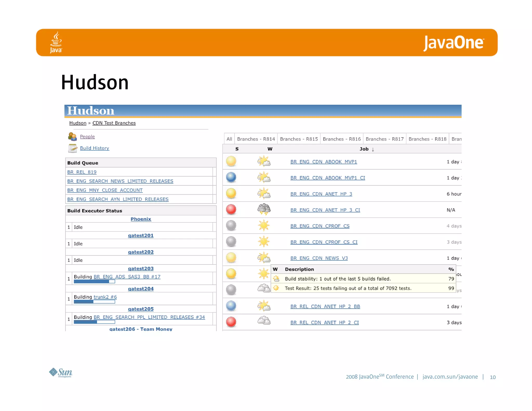This screenshot has height=411, width=532.
Task: Click CDN Test Branches breadcrumb link
Action: pyautogui.click(x=114, y=123)
